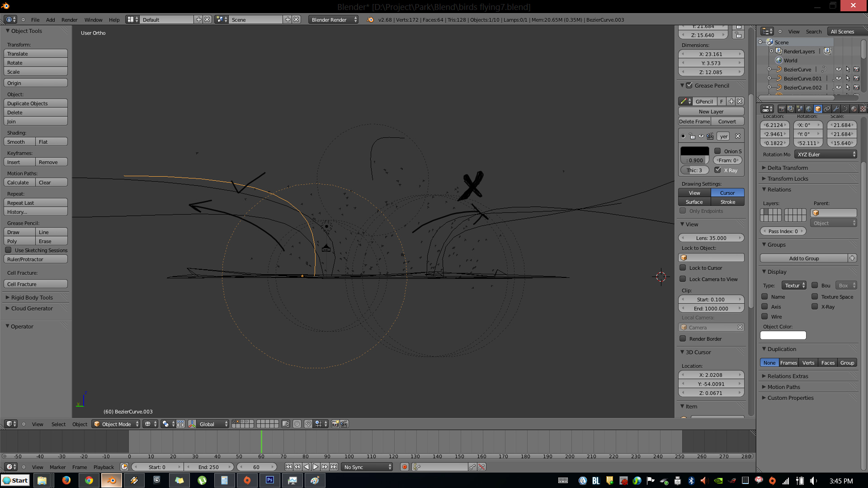Toggle snap during transform magnet icon
Viewport: 868px width, 488px height.
coord(308,424)
